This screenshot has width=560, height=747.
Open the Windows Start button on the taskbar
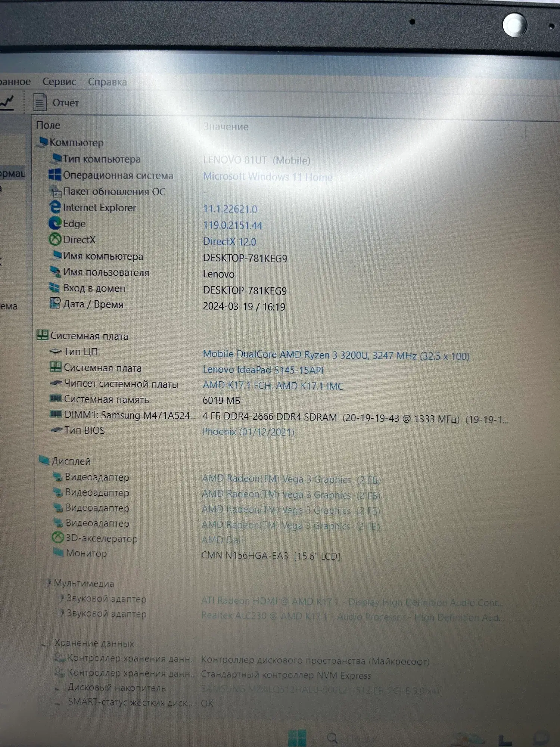297,738
